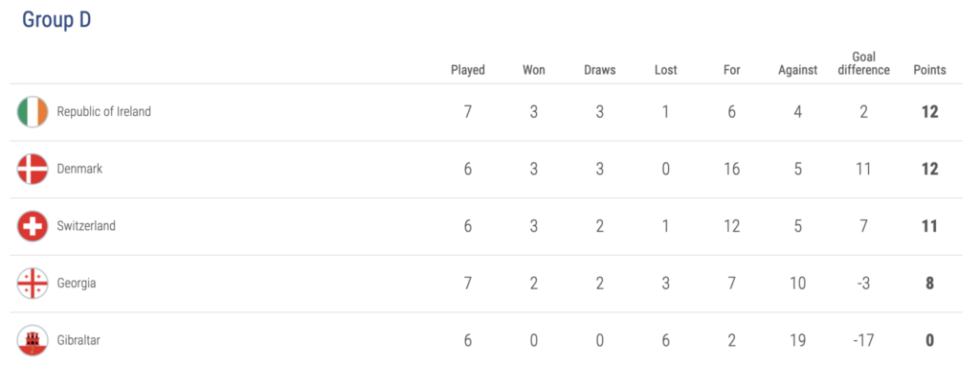980x365 pixels.
Task: Click the Republic of Ireland flag icon
Action: [33, 112]
